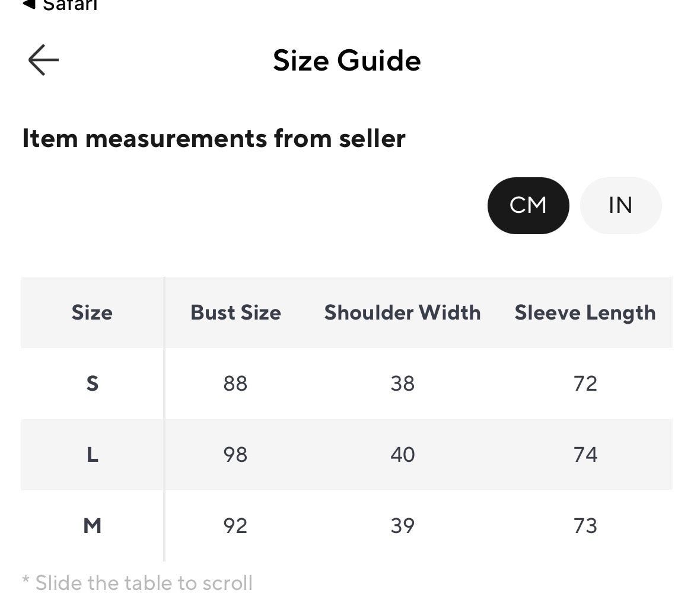
Task: Select the L size row label
Action: pyautogui.click(x=92, y=455)
